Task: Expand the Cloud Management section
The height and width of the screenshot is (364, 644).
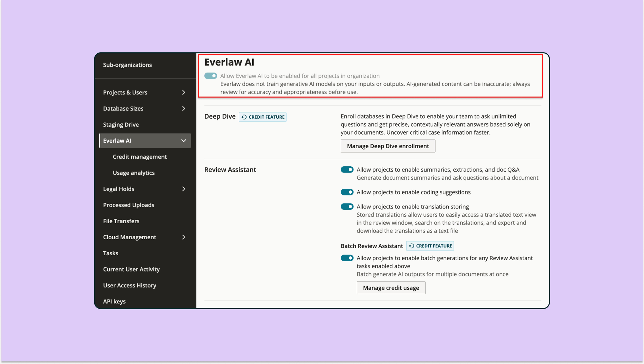Action: (x=184, y=237)
